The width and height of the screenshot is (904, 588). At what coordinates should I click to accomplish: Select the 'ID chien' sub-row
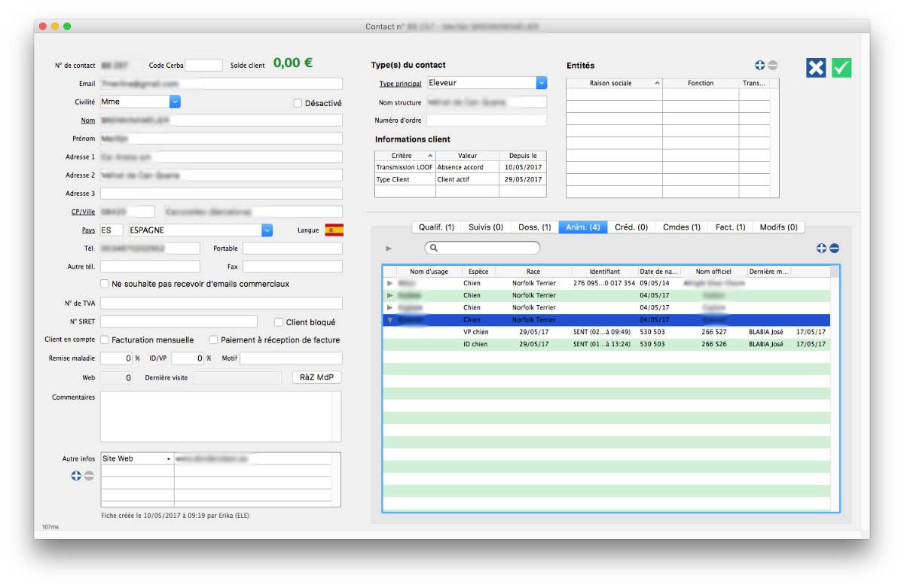[x=606, y=344]
